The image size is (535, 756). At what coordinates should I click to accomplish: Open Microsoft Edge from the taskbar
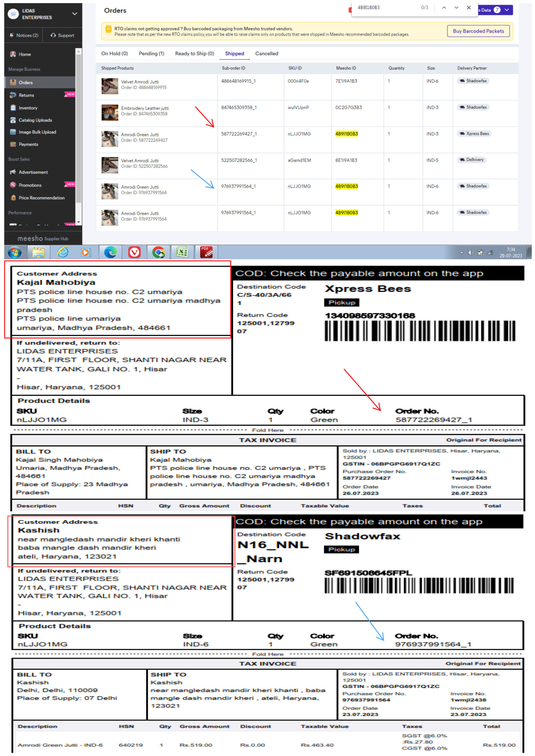[x=110, y=252]
